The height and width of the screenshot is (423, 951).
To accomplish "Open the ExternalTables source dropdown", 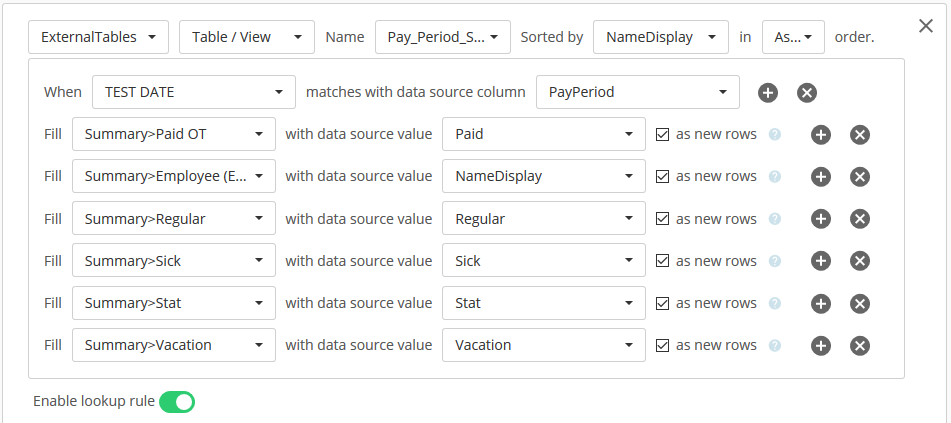I will coord(97,37).
